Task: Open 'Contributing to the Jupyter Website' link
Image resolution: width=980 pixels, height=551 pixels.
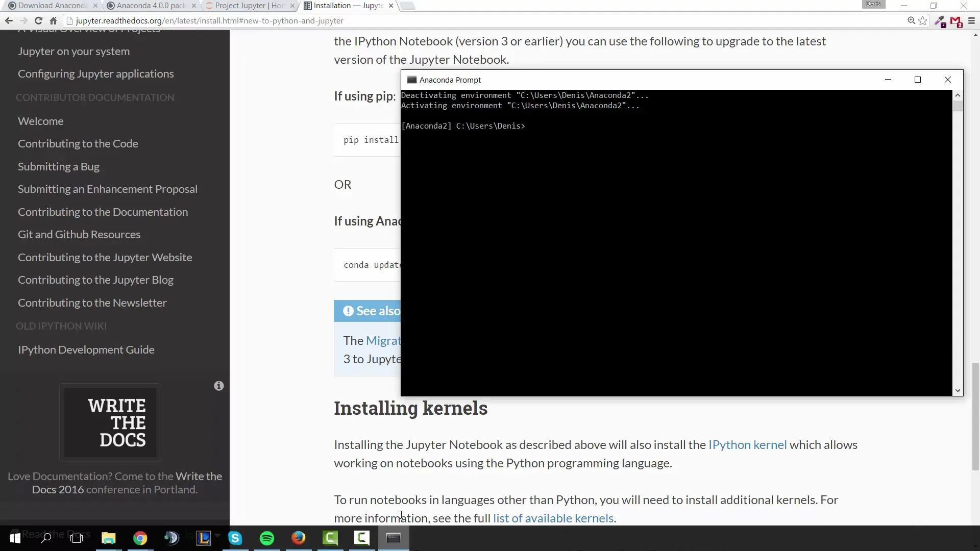Action: [105, 258]
